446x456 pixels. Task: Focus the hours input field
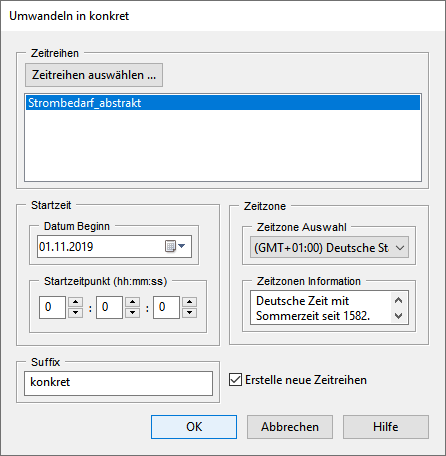click(52, 307)
